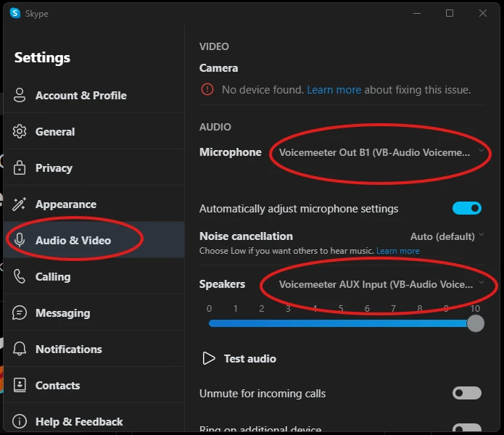This screenshot has height=435, width=504.
Task: Show Notifications settings
Action: coord(94,349)
